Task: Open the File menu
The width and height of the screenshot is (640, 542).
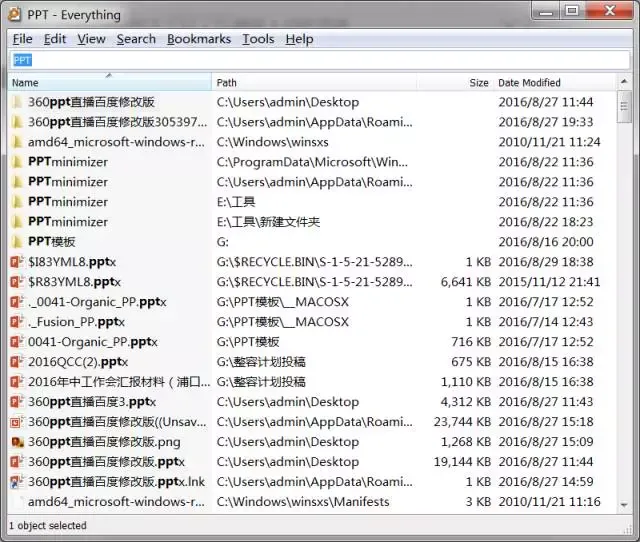Action: click(22, 39)
